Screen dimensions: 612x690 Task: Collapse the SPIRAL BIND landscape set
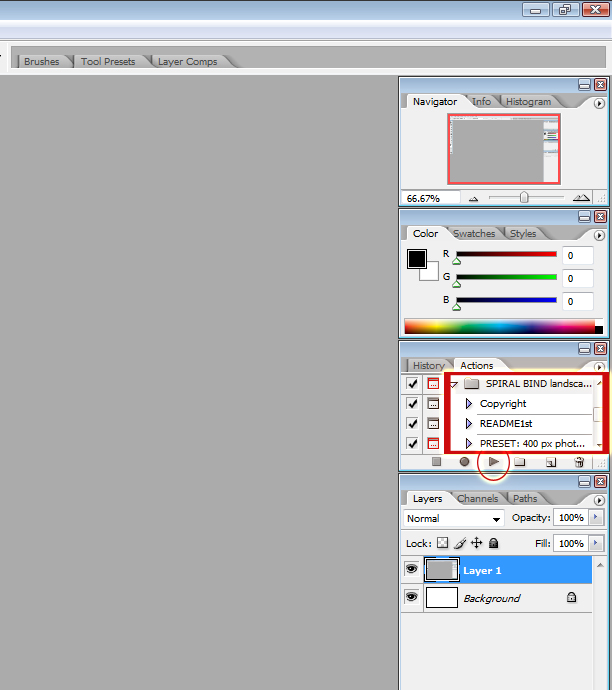(454, 385)
